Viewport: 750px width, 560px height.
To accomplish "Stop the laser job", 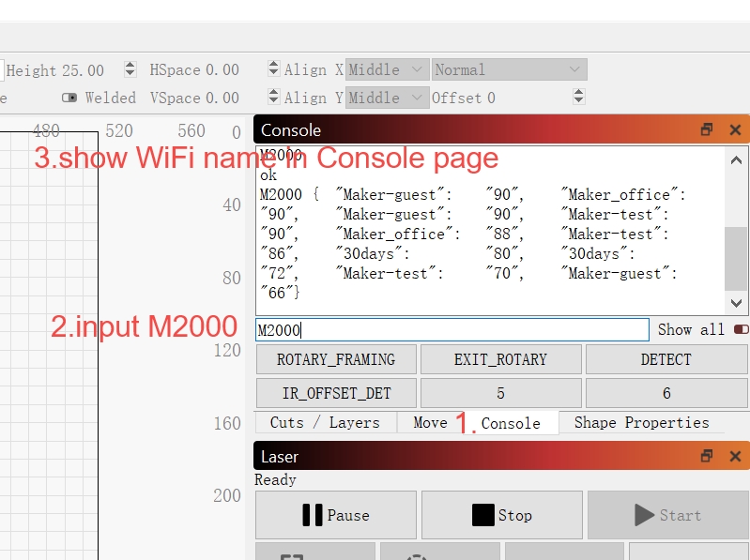I will pyautogui.click(x=502, y=515).
